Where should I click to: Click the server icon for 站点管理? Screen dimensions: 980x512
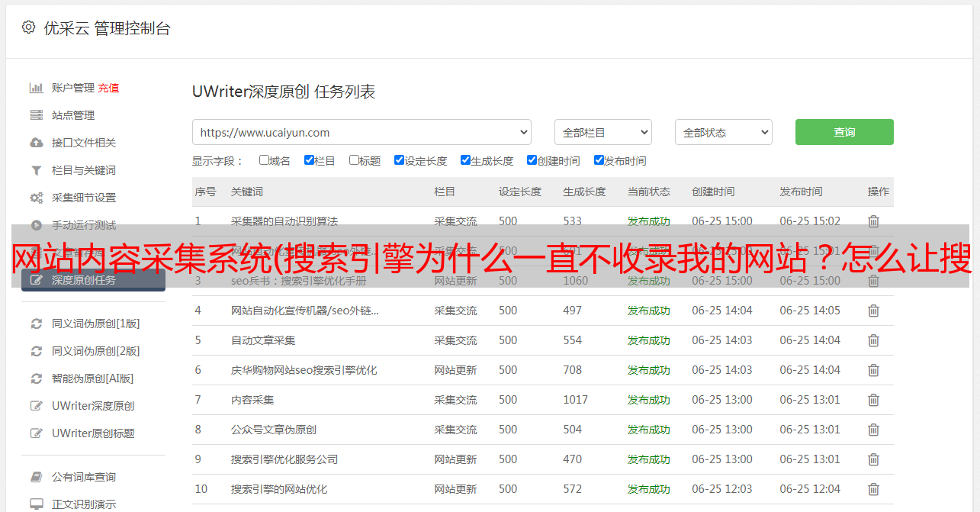tap(36, 115)
